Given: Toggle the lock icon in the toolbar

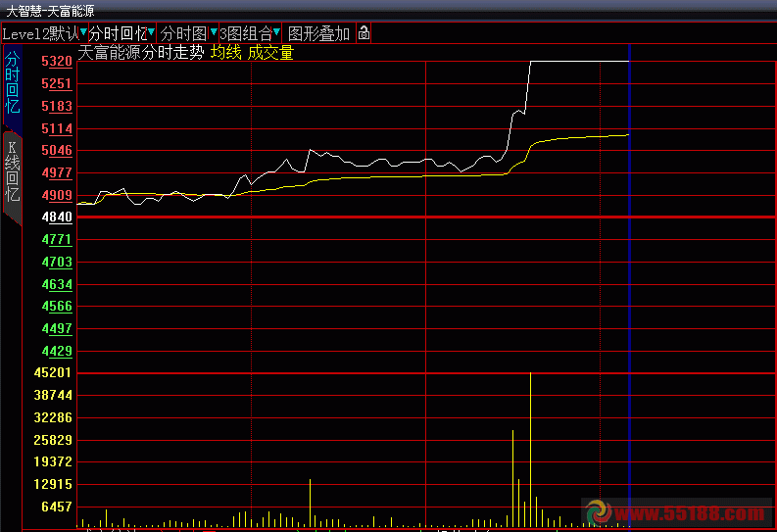Looking at the screenshot, I should (364, 33).
